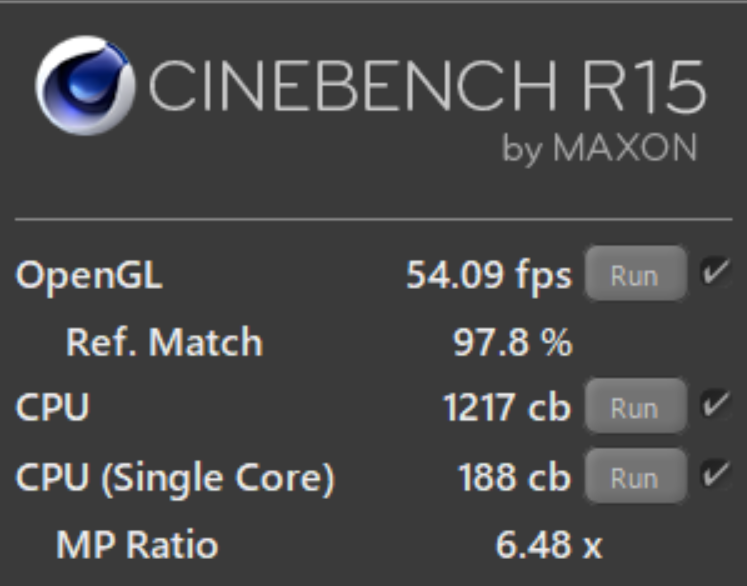Run the CPU Single Core test

[x=636, y=476]
